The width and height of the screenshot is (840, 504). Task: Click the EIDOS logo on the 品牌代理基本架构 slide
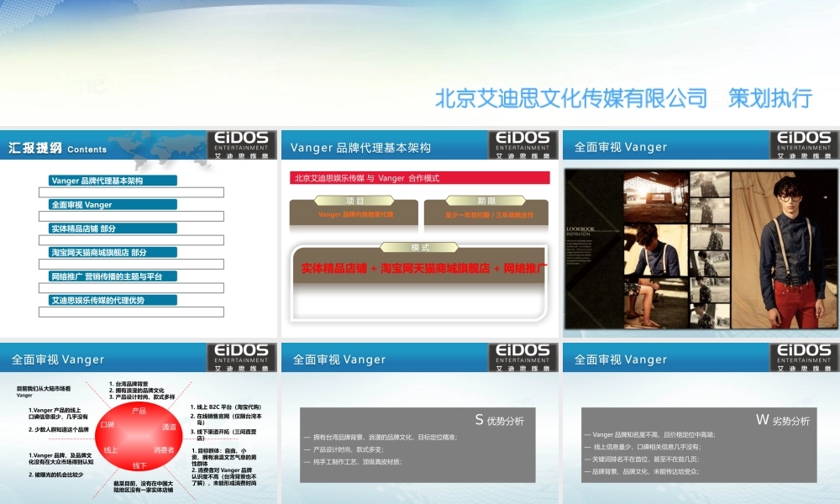(x=522, y=144)
